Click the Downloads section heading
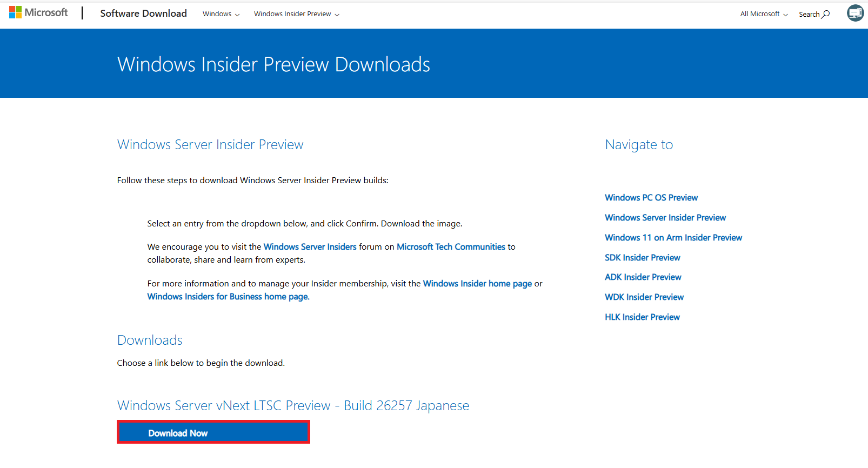Screen dimensions: 868x468 point(150,340)
